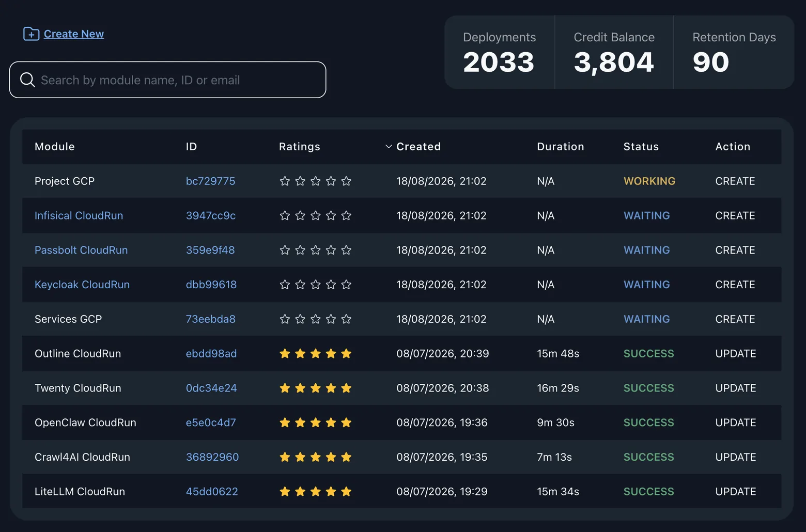Rate Infisical CloudRun three stars
Image resolution: width=806 pixels, height=532 pixels.
[x=316, y=215]
